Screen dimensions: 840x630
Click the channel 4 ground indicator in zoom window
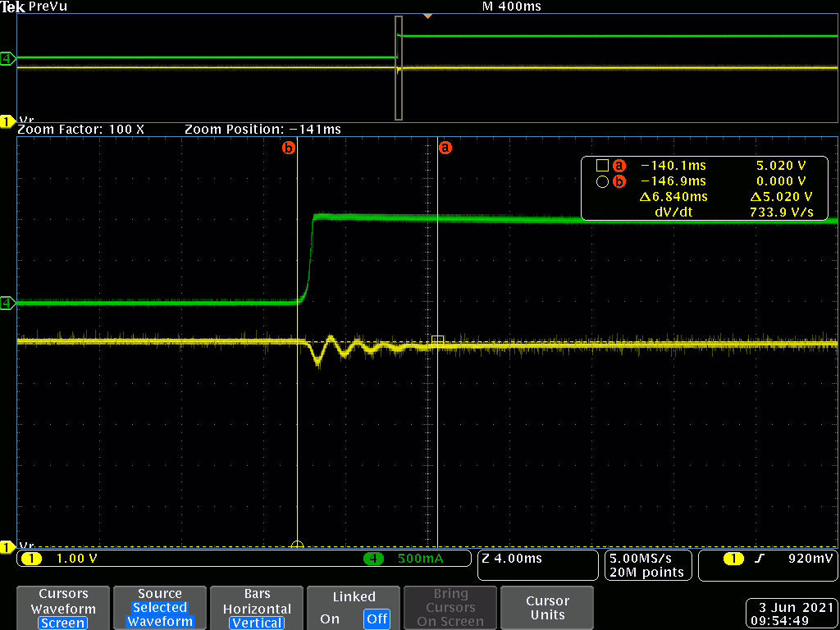tap(8, 304)
